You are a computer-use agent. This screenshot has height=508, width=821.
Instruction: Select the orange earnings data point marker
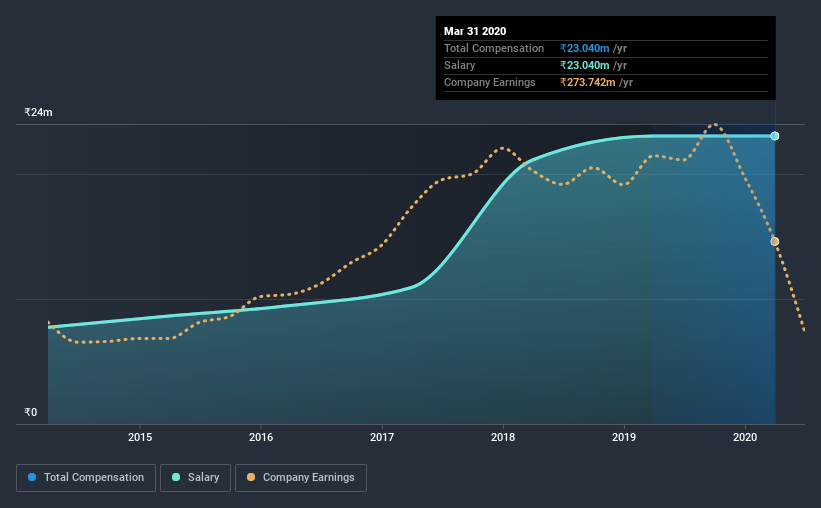click(774, 241)
